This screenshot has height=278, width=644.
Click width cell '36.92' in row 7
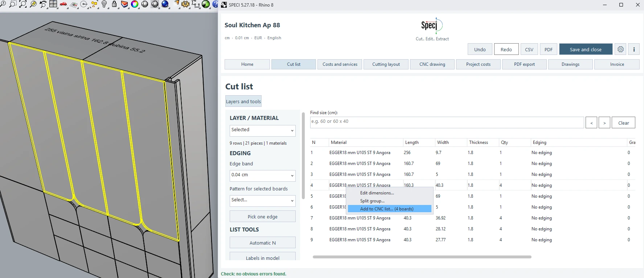click(440, 218)
